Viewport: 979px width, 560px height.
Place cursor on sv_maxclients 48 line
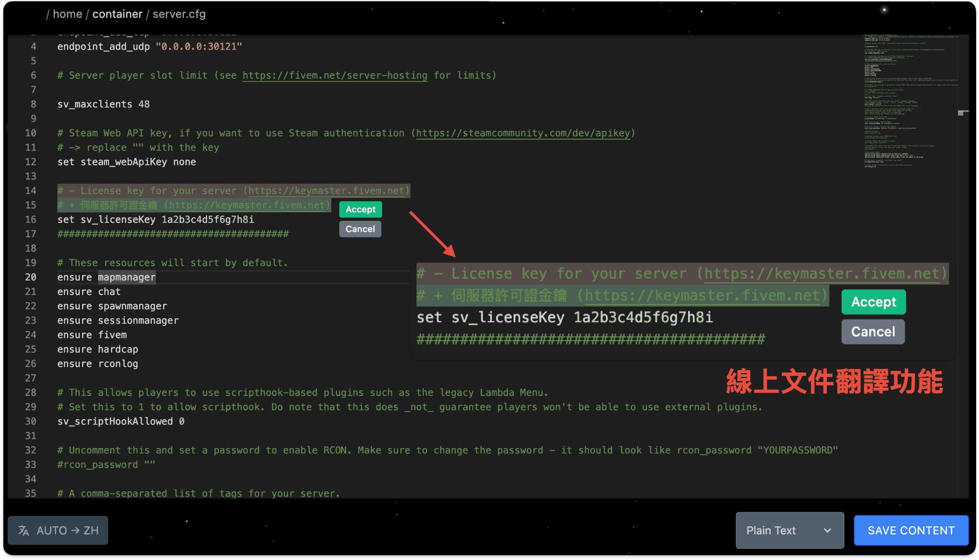point(103,104)
